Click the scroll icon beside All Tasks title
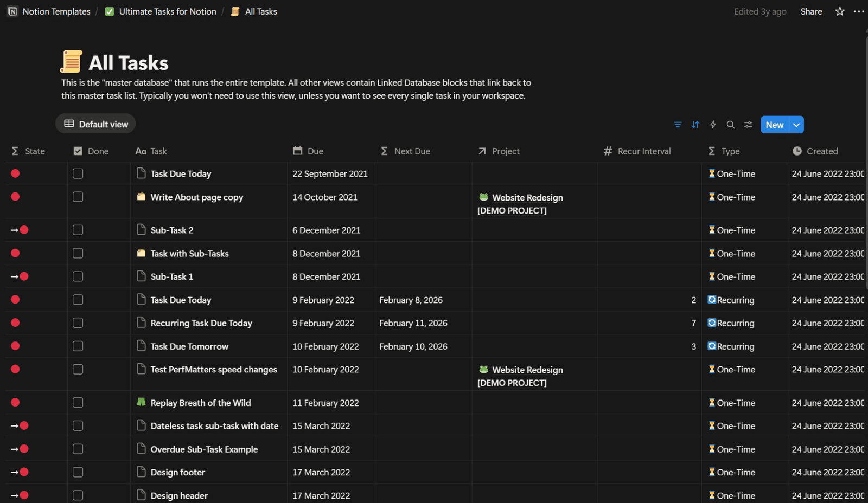This screenshot has width=868, height=503. [x=71, y=62]
